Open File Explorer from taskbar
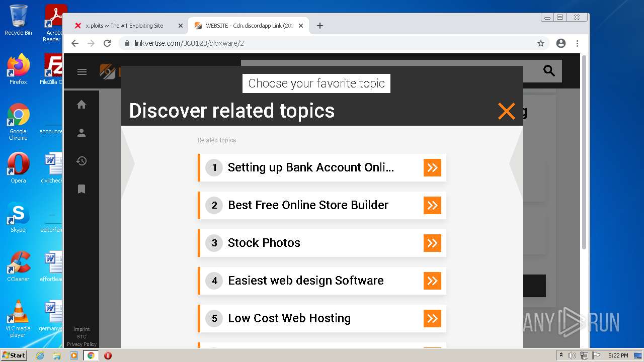This screenshot has width=644, height=362. (57, 355)
